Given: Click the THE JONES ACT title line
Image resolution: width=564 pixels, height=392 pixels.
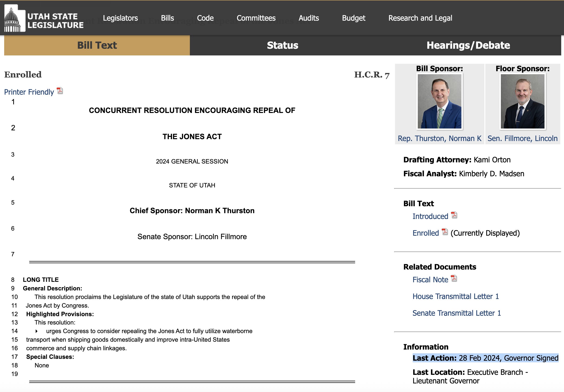Looking at the screenshot, I should point(192,136).
